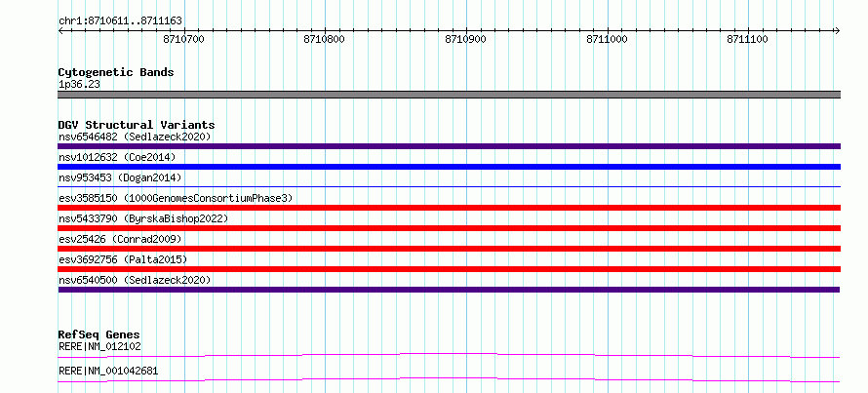This screenshot has height=393, width=868.
Task: Click the chr1:8710611..8711163 coordinate label
Action: click(120, 21)
